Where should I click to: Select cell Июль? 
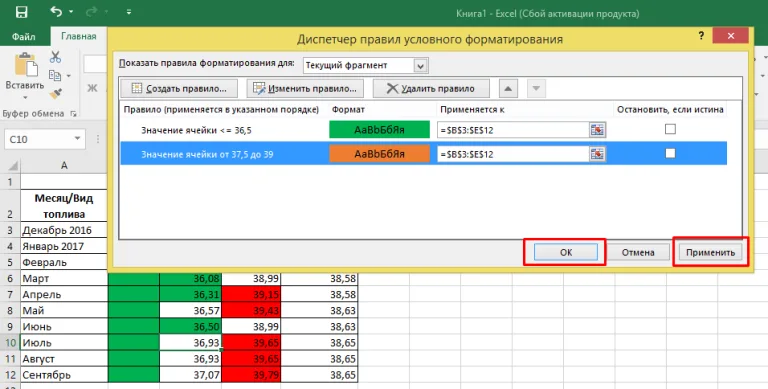64,343
